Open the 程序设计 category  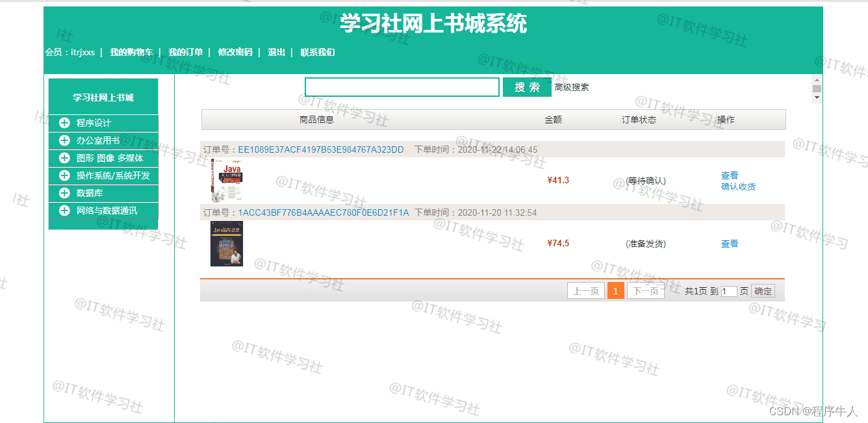[94, 123]
